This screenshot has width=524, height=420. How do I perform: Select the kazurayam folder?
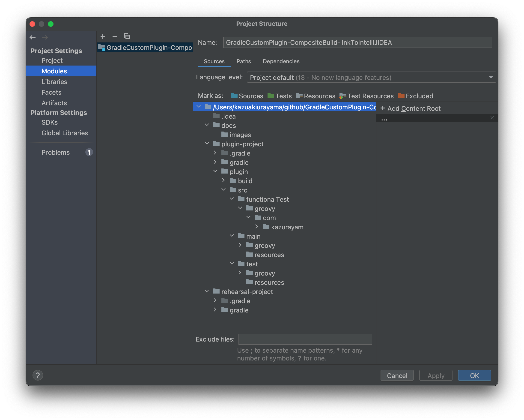(283, 227)
